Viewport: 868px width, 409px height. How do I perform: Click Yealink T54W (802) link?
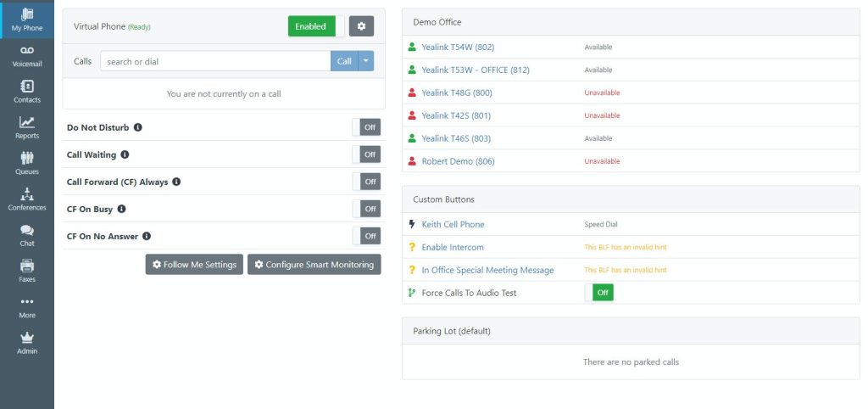click(458, 48)
